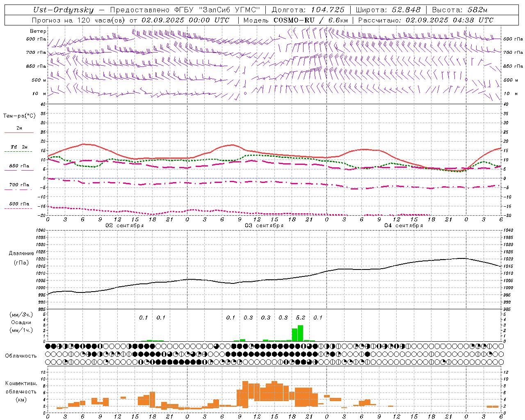
Task: Click the 'Высота: 582м' header field
Action: (x=460, y=10)
